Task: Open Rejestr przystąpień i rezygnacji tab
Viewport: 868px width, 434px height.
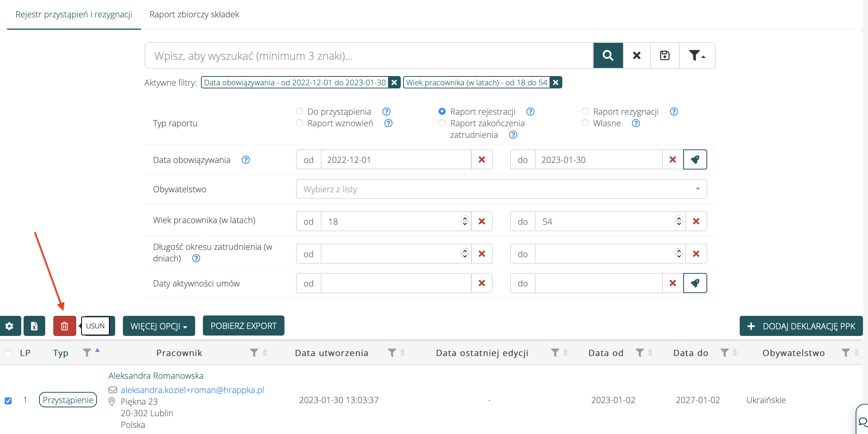Action: (74, 15)
